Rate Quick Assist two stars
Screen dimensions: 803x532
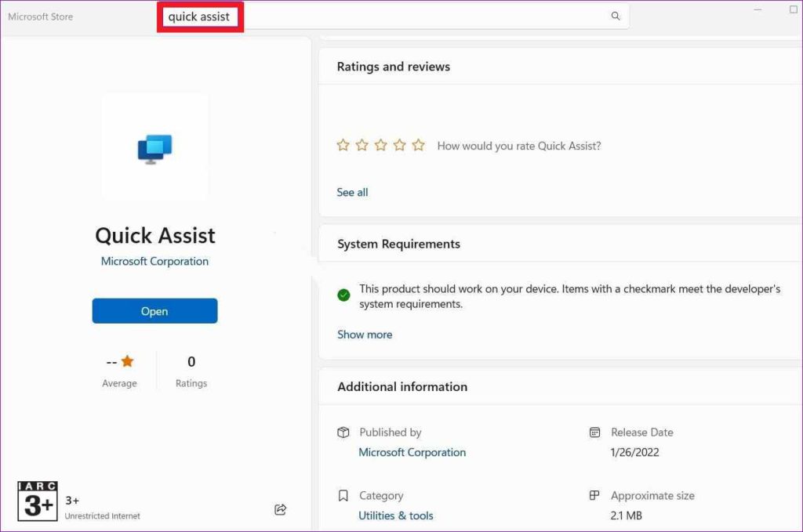(x=362, y=145)
